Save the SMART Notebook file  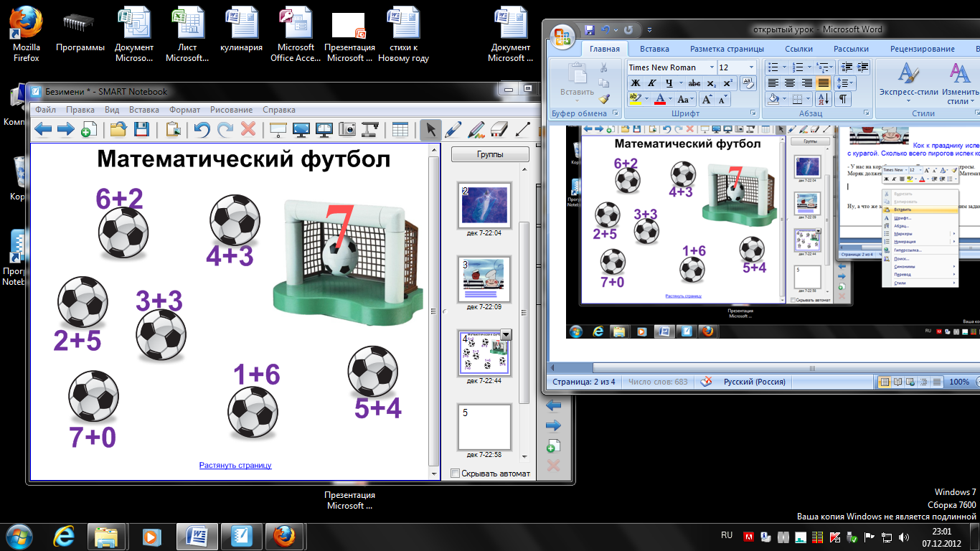(141, 129)
